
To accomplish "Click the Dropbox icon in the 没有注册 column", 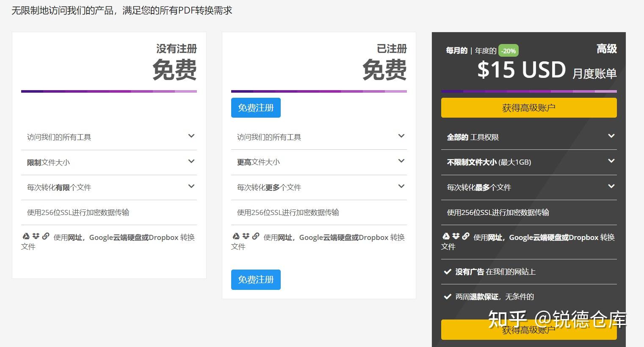I will pyautogui.click(x=36, y=236).
